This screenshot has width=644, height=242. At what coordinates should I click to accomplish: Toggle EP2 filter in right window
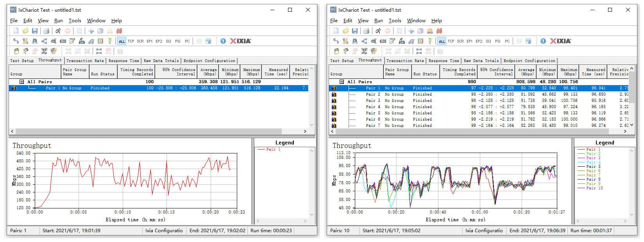(479, 41)
